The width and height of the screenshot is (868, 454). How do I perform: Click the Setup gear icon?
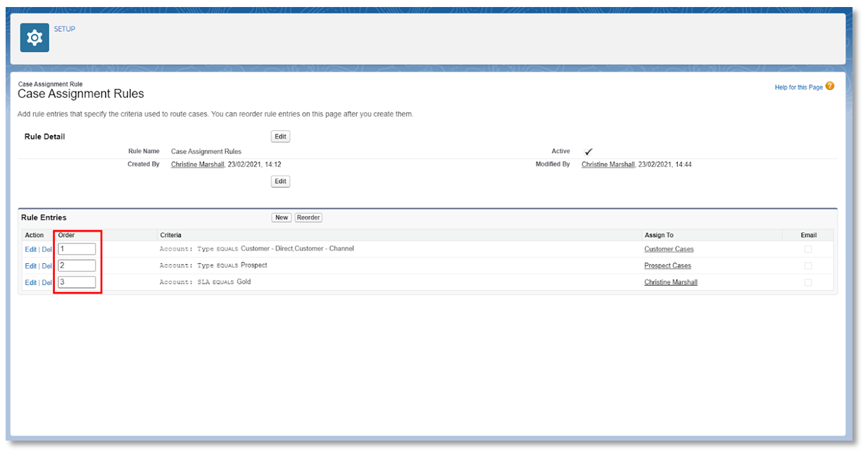coord(34,38)
